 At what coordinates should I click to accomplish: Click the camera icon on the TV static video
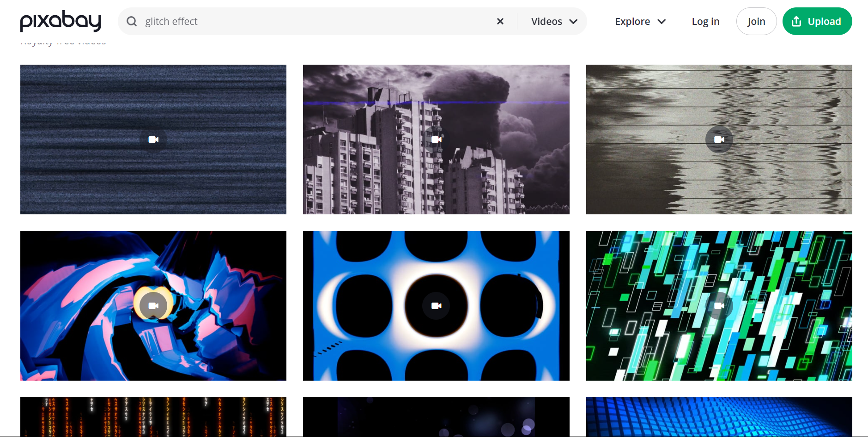coord(153,140)
